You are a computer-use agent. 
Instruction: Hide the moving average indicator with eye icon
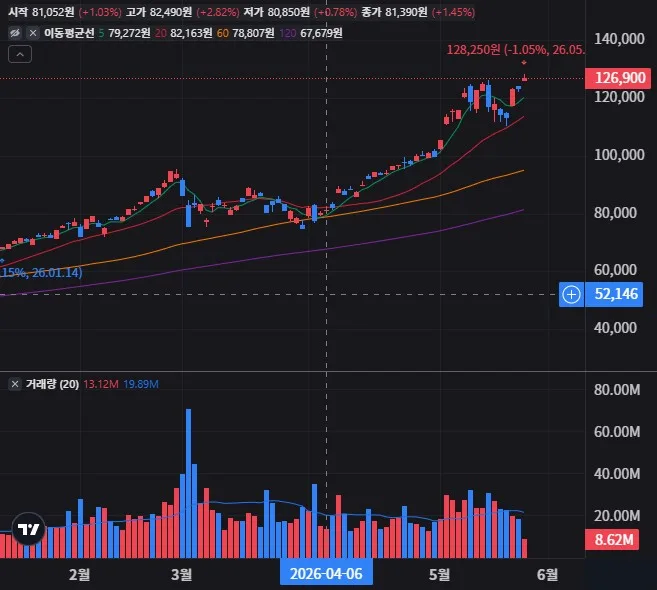[x=15, y=33]
